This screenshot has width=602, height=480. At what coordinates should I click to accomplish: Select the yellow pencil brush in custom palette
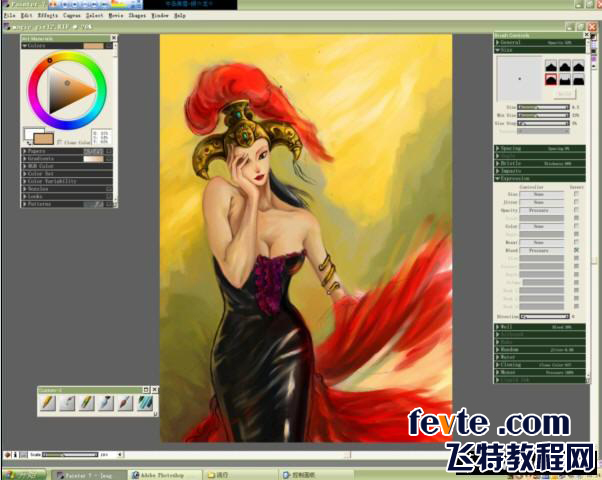[x=48, y=403]
